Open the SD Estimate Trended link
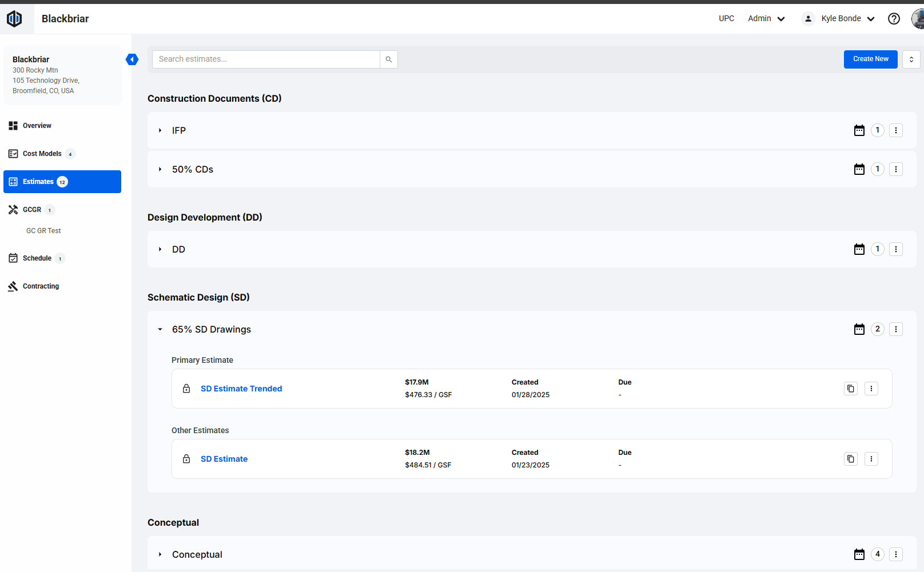Viewport: 924px width, 572px height. point(241,389)
